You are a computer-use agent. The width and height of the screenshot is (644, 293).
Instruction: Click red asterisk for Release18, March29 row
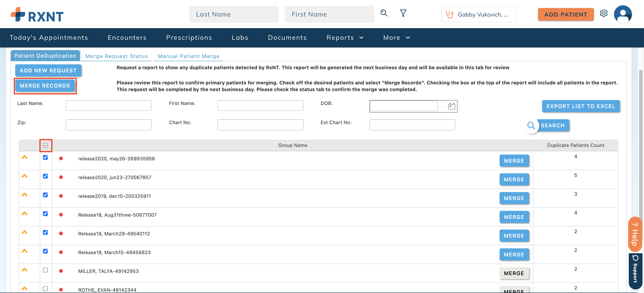61,233
